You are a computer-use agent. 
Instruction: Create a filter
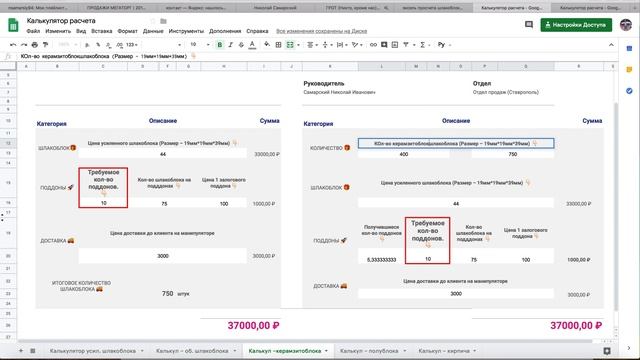[407, 44]
